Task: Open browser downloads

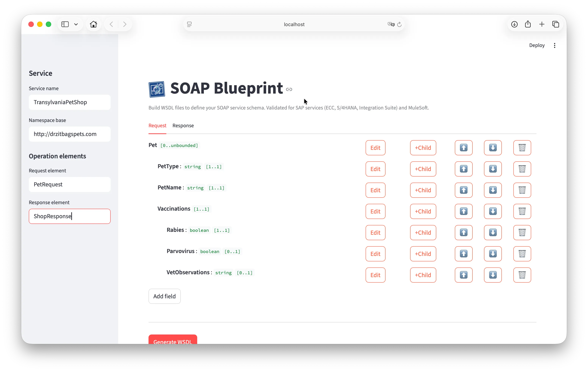Action: (514, 24)
